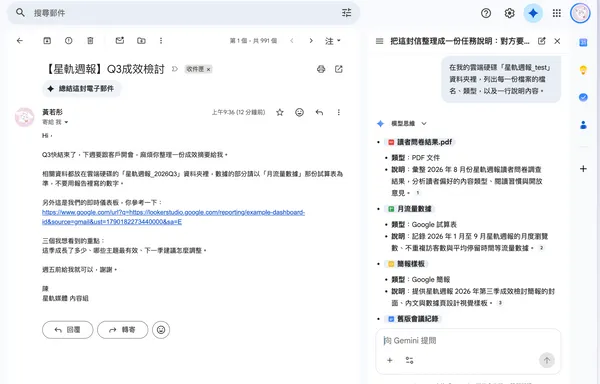The height and width of the screenshot is (384, 600).
Task: Remove the 收件匣 label
Action: (209, 69)
